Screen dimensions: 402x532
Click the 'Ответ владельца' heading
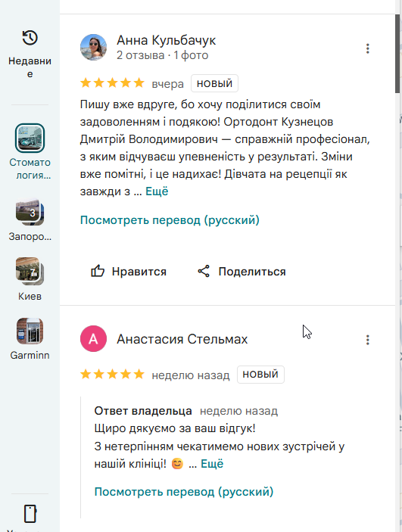click(143, 411)
